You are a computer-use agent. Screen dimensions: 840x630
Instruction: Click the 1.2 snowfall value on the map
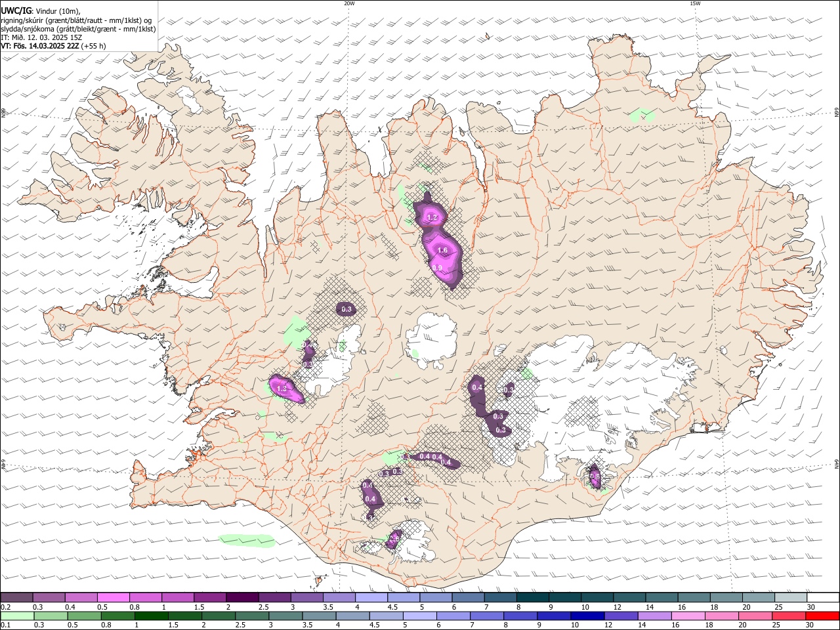point(432,217)
